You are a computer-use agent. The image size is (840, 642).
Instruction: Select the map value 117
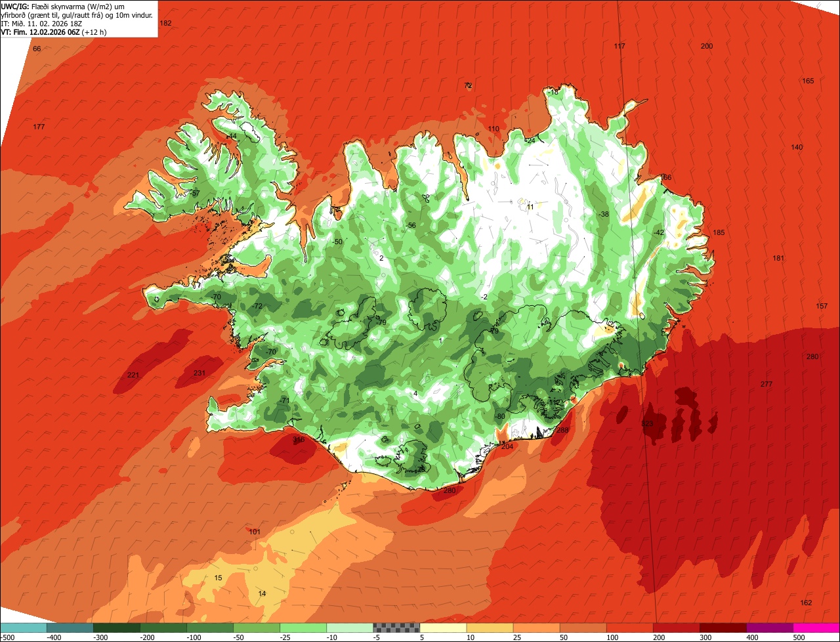coord(619,46)
